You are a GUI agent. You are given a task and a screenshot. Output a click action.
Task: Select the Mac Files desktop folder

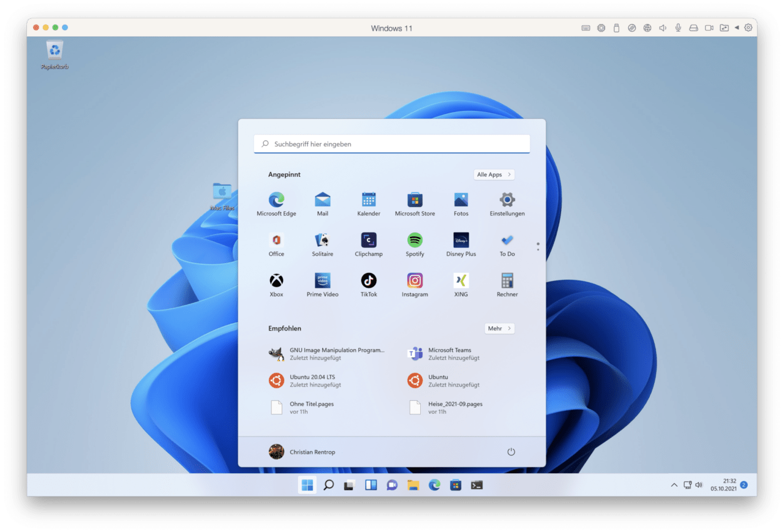[222, 196]
